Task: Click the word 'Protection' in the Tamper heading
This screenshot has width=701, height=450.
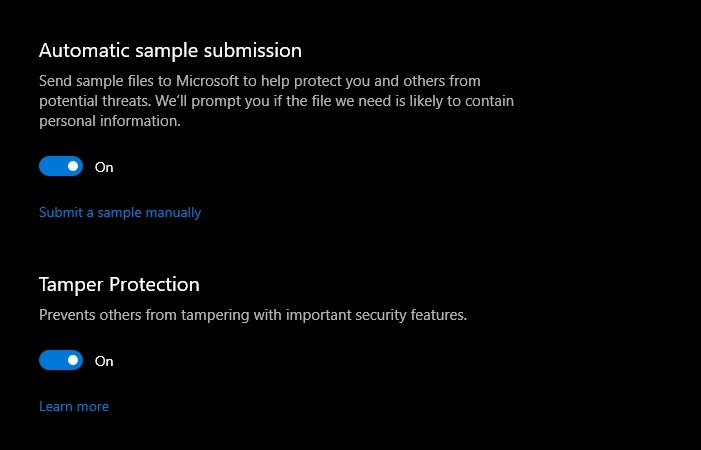Action: click(155, 284)
